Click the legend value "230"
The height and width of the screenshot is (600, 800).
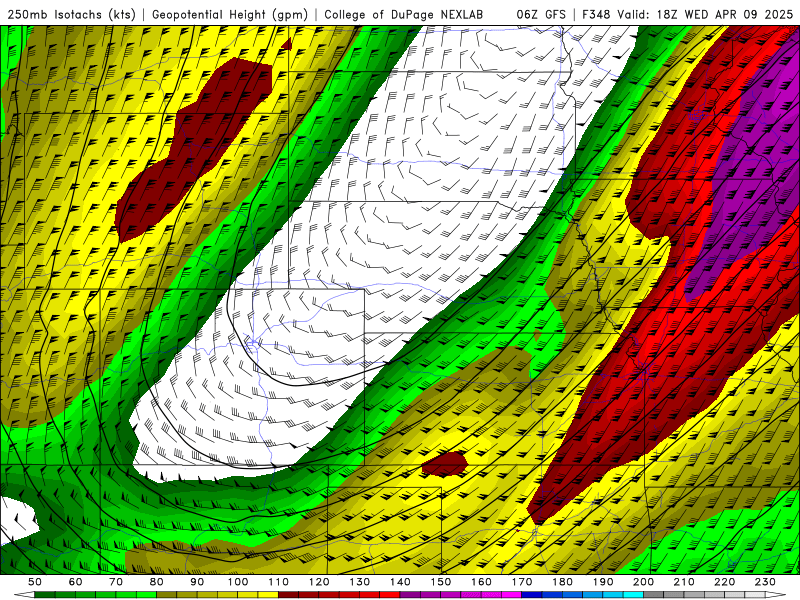(x=765, y=582)
